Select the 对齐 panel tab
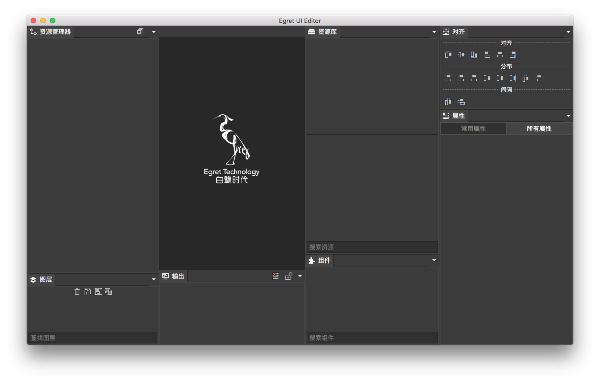This screenshot has width=600, height=383. (454, 32)
